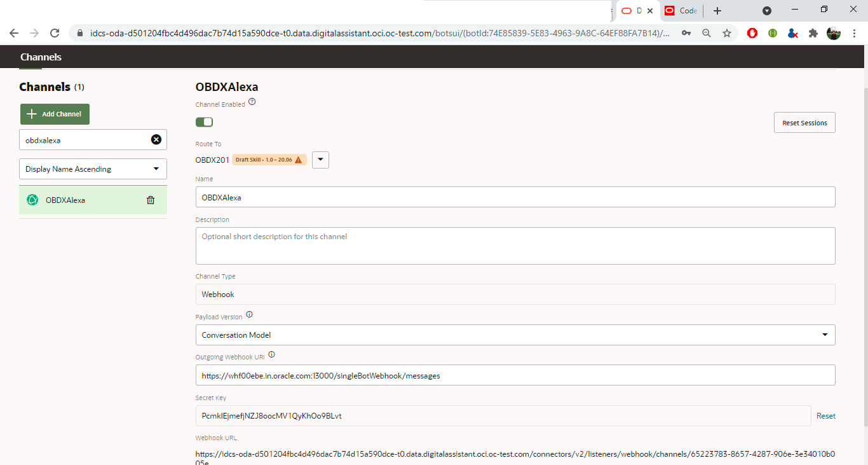This screenshot has height=465, width=868.
Task: Click Channel Enabled help icon
Action: click(x=252, y=102)
